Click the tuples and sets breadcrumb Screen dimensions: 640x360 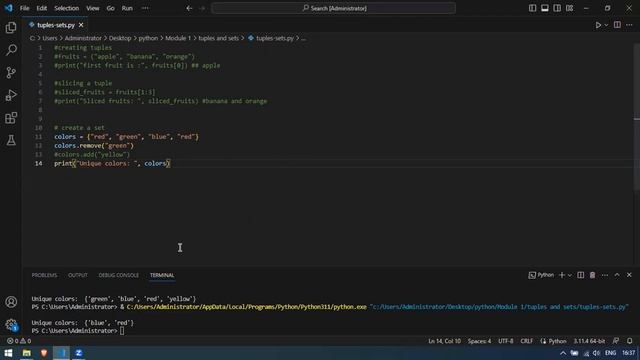(218, 38)
